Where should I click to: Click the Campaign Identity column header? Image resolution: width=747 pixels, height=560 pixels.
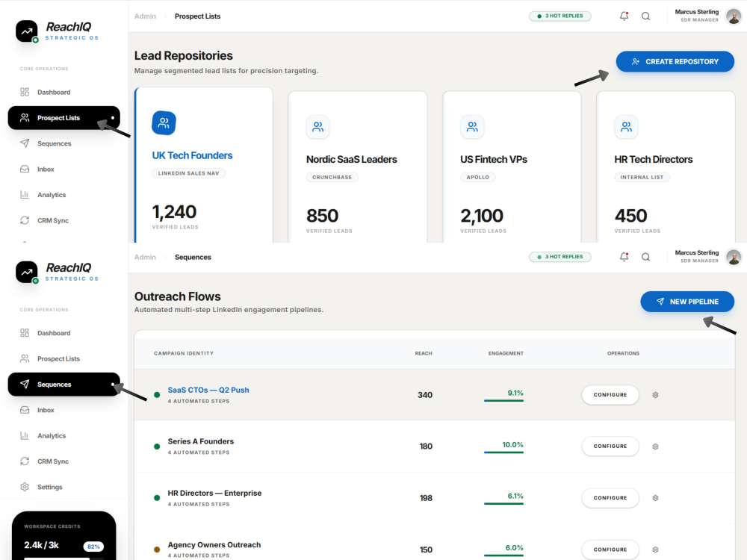pyautogui.click(x=184, y=353)
